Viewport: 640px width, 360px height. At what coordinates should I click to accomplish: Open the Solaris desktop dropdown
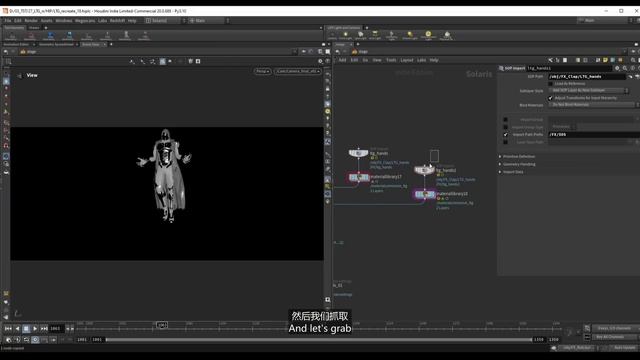click(165, 20)
